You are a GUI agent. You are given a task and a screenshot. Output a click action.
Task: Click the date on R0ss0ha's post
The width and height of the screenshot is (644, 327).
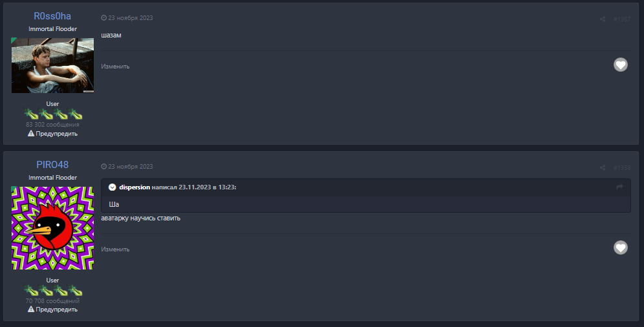click(x=130, y=19)
